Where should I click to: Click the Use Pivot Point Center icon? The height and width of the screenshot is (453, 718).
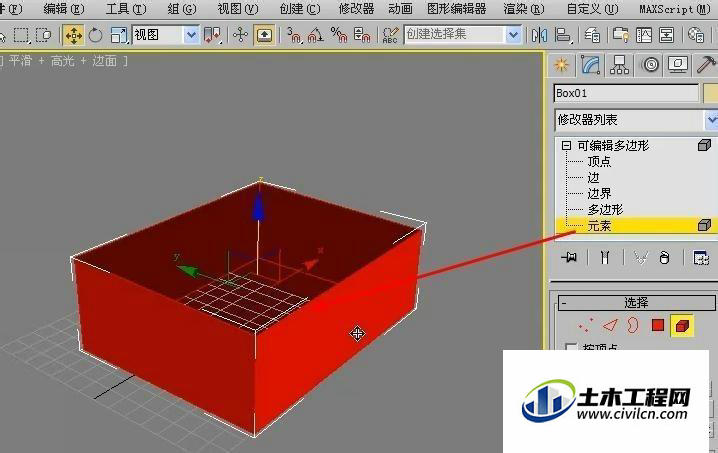(x=212, y=35)
